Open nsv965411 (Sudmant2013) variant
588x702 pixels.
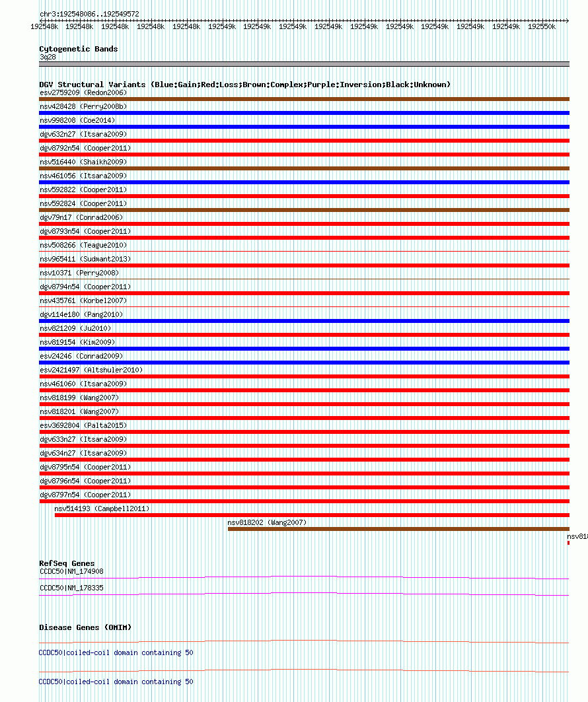click(85, 260)
